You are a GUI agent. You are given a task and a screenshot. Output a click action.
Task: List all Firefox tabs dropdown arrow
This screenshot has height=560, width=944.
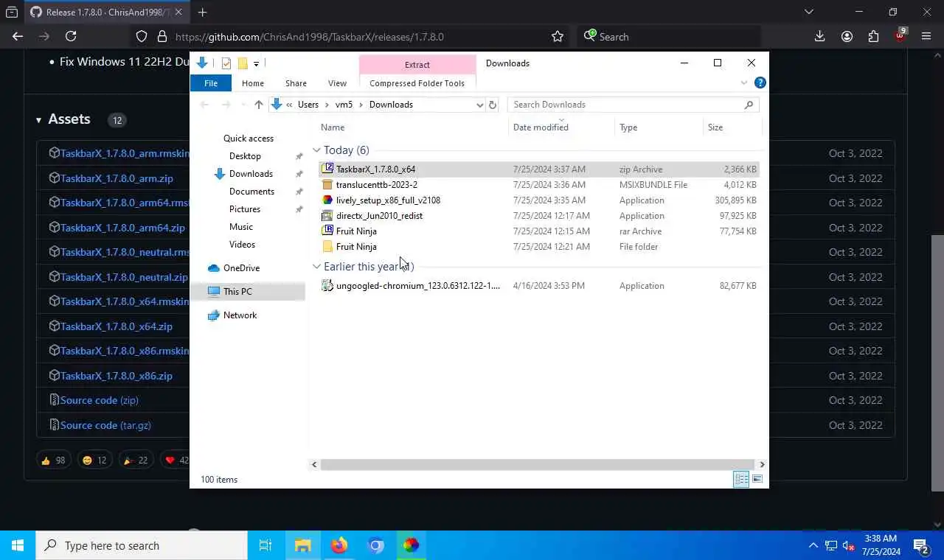809,12
